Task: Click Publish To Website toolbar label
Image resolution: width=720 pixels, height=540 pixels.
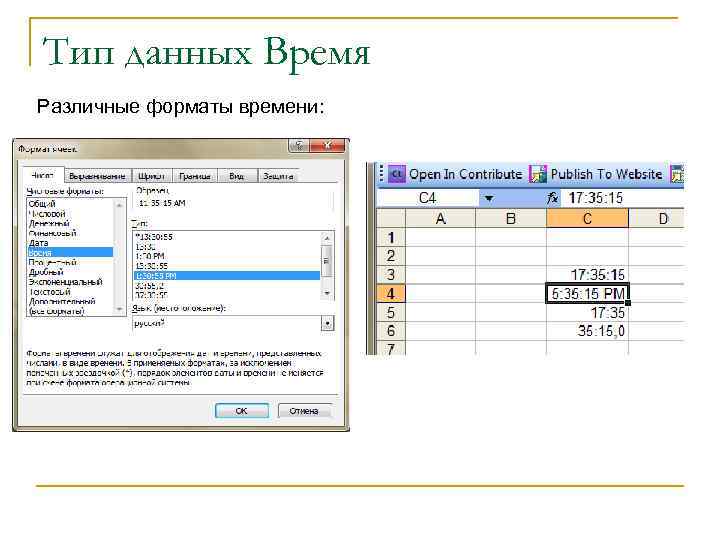Action: (607, 174)
